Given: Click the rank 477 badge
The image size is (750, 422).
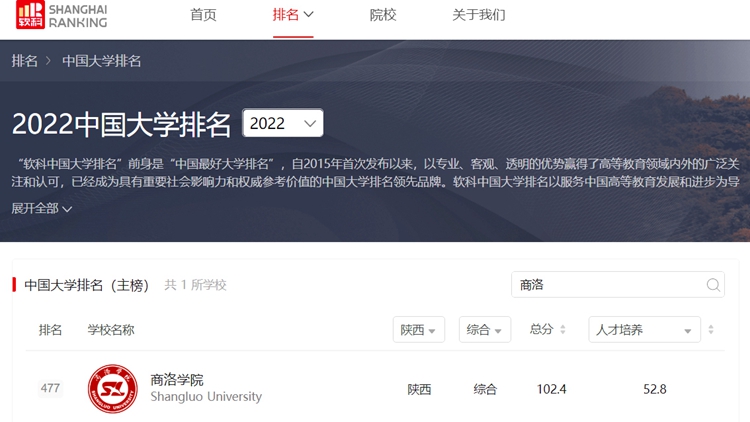Looking at the screenshot, I should 50,389.
